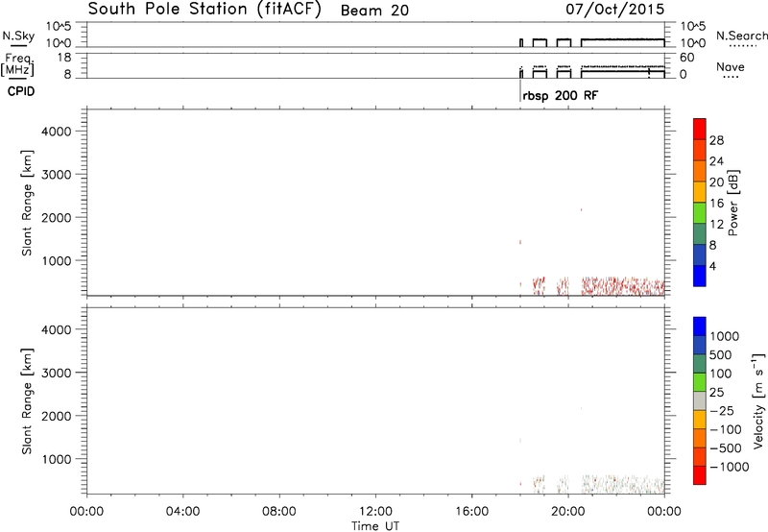This screenshot has width=768, height=532.
Task: Click the "Nave" legend label
Action: (x=731, y=66)
